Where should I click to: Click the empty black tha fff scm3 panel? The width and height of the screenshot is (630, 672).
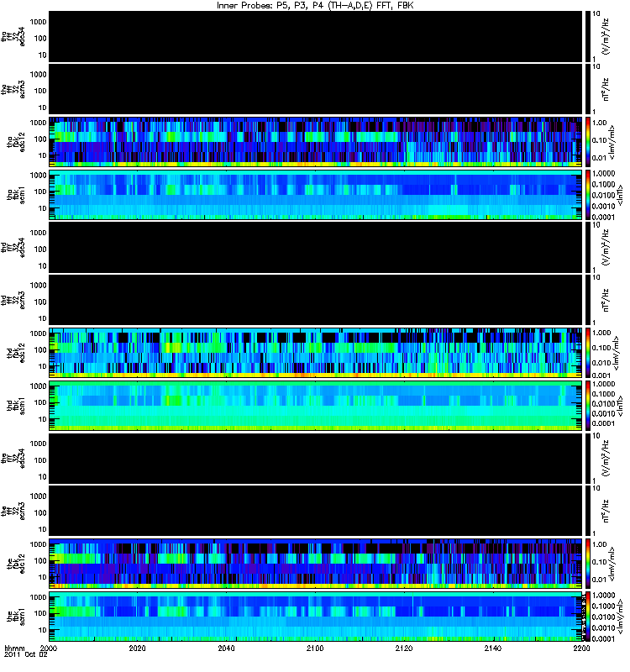coord(316,89)
